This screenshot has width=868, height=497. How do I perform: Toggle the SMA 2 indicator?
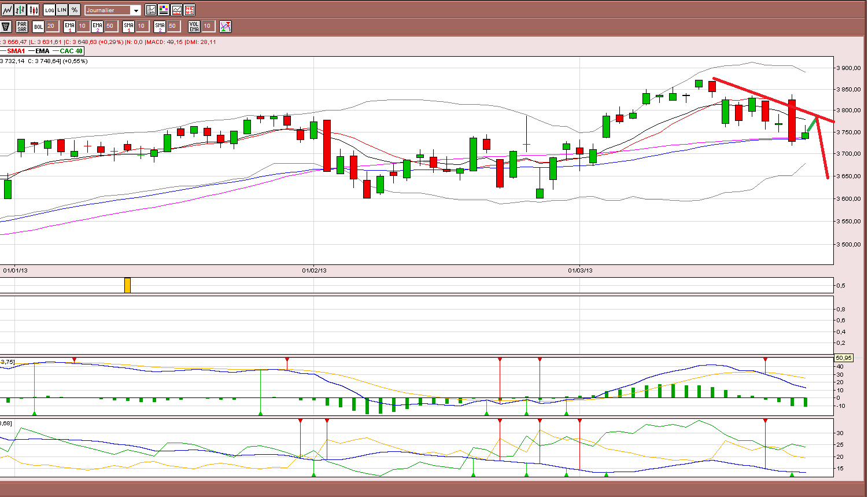pos(160,26)
